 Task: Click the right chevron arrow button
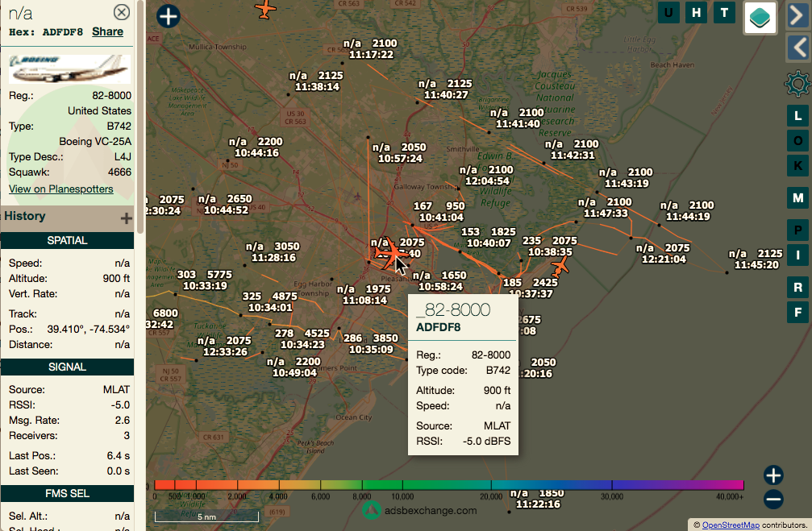coord(799,15)
